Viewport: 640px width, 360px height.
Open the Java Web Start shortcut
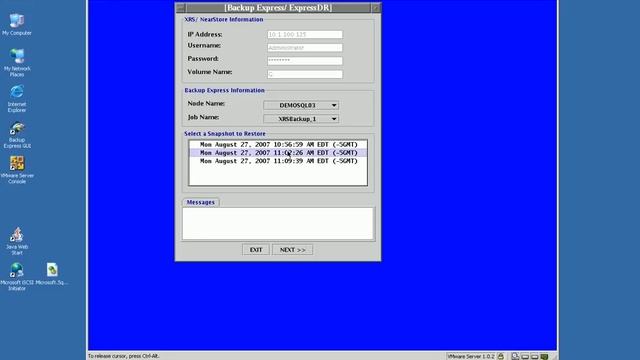coord(17,241)
